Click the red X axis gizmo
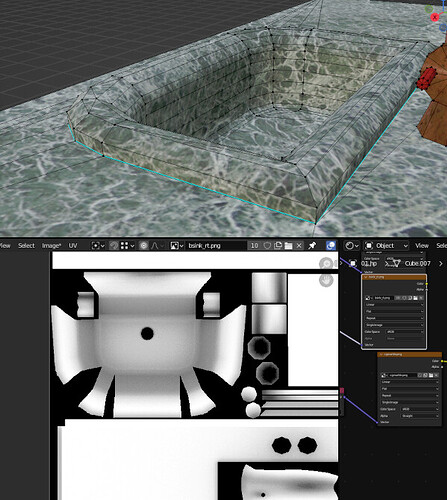The height and width of the screenshot is (500, 447). coord(435,17)
